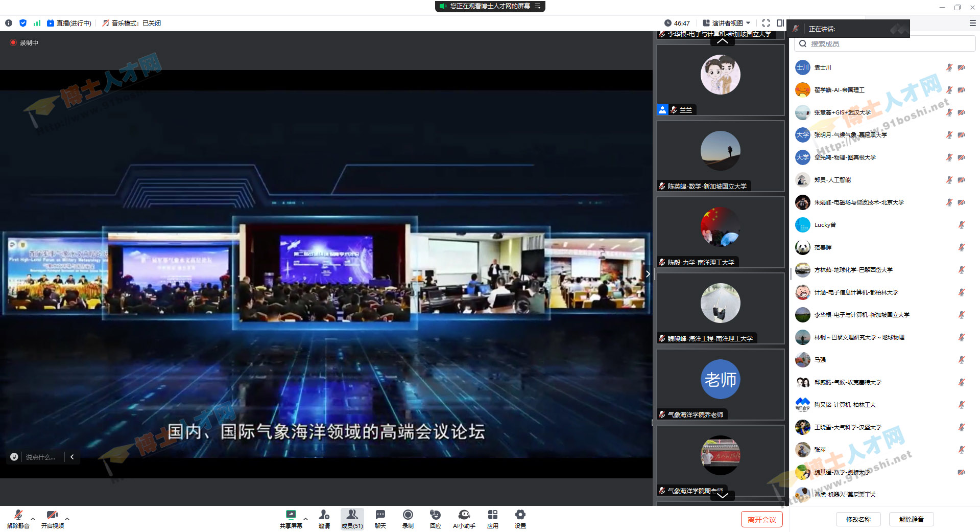Select 魏晓峰-海洋工程-南洋理工大学 video tile
The height and width of the screenshot is (532, 980).
pos(721,308)
